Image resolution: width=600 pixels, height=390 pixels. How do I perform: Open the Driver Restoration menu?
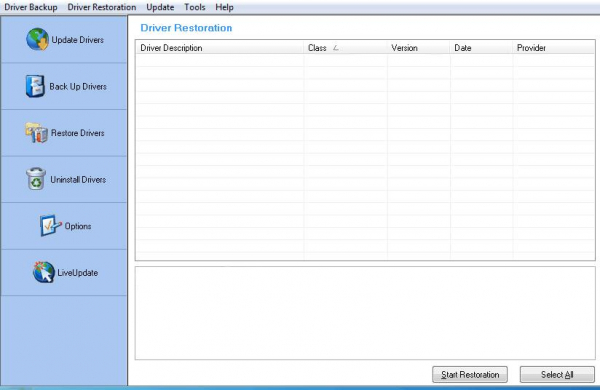[102, 7]
